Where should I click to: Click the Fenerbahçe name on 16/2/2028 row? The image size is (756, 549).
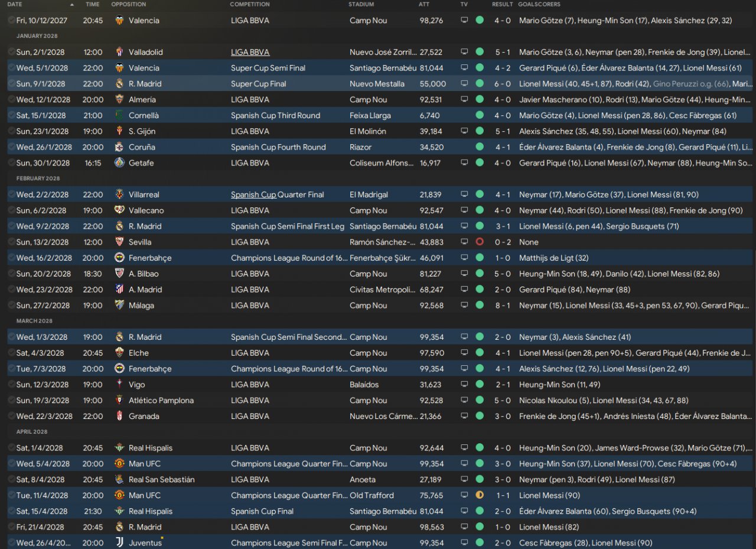click(150, 258)
